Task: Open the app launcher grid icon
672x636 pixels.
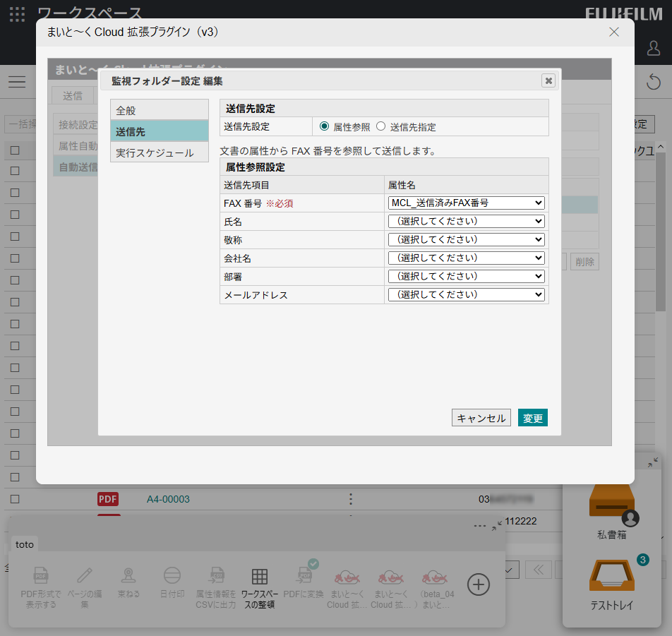Action: tap(18, 14)
